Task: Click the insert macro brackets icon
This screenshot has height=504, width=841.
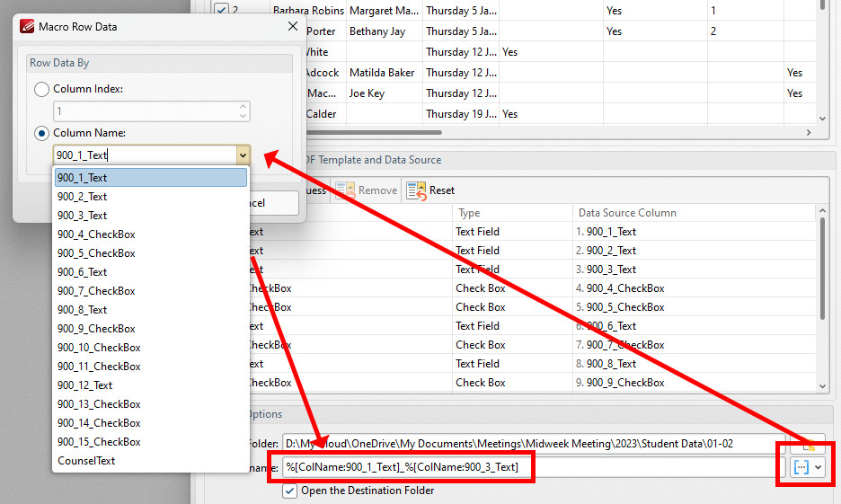Action: point(801,467)
